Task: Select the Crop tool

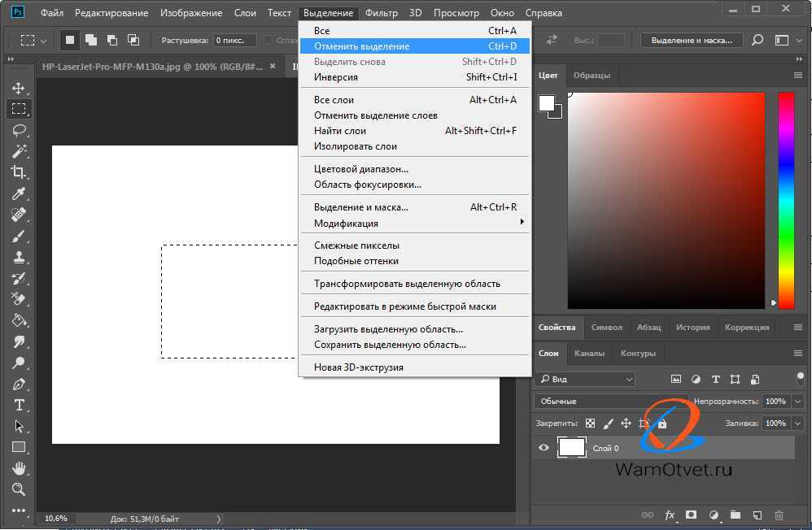Action: pos(19,172)
